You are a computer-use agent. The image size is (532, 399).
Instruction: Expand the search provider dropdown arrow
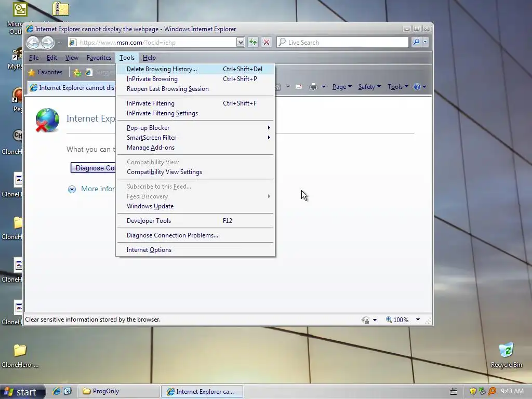pyautogui.click(x=425, y=43)
